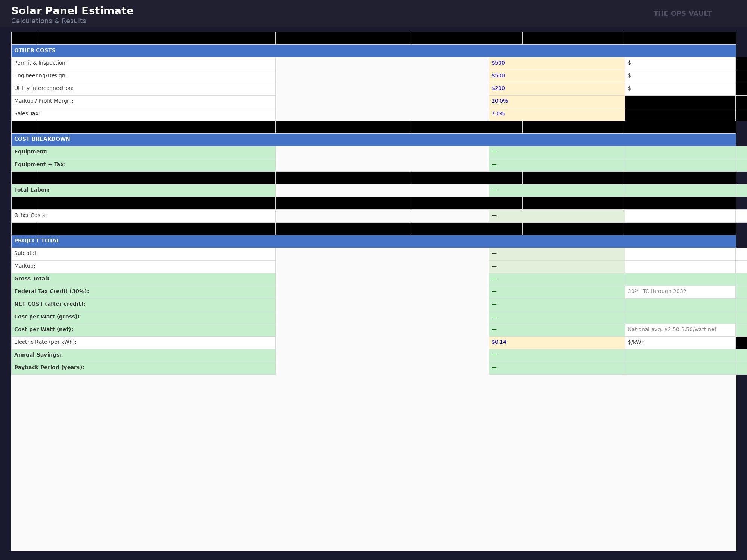Select the 'Electric Rate (per kWh):' label

143,343
